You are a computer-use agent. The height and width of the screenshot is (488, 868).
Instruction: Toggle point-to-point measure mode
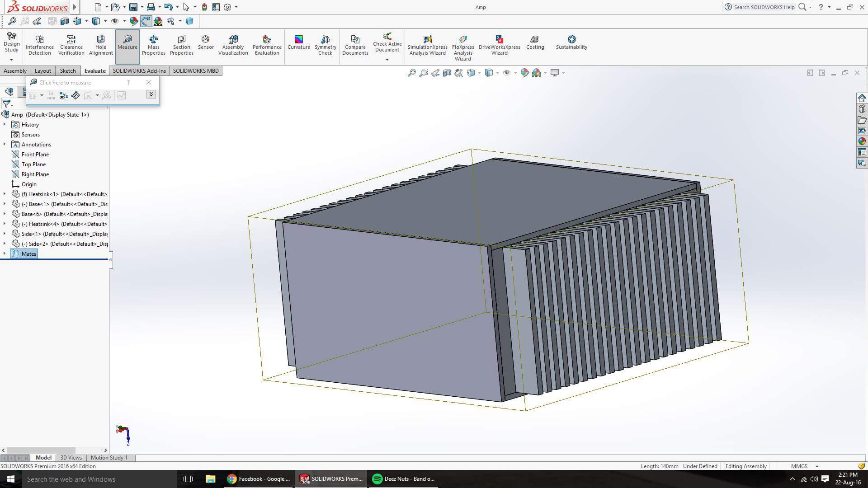76,95
